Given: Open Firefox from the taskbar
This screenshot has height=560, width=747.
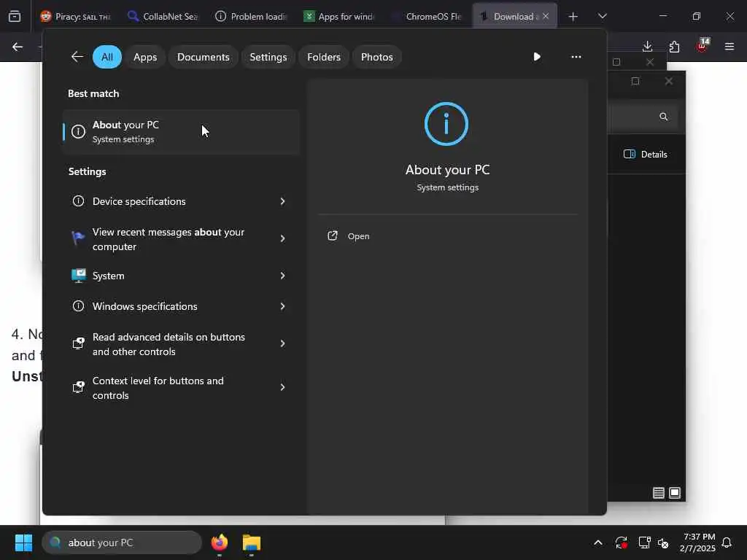Looking at the screenshot, I should [x=219, y=542].
